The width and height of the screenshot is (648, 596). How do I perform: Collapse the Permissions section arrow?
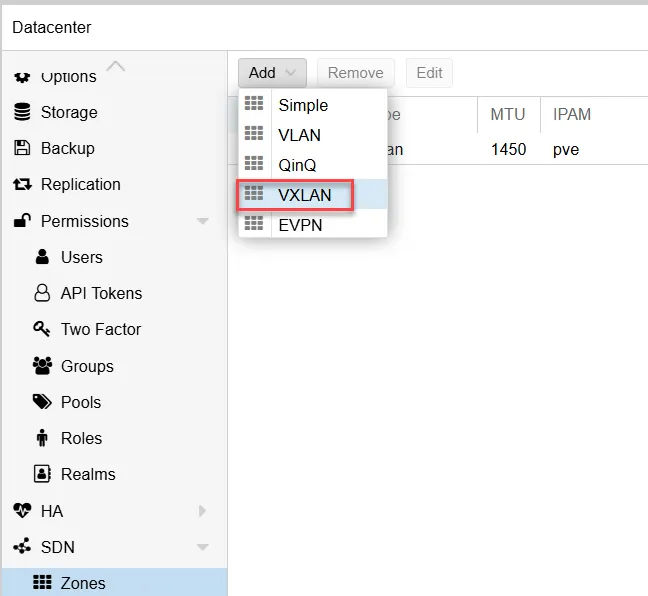click(x=202, y=221)
